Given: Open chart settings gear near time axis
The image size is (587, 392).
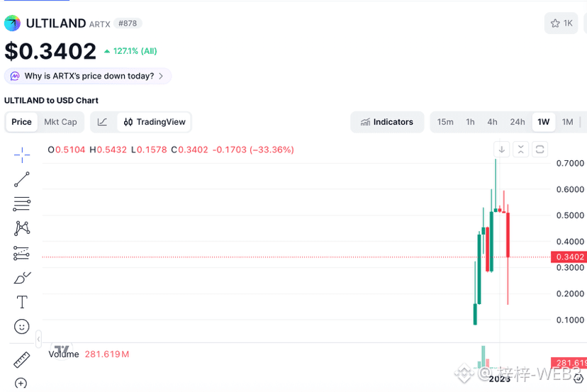Looking at the screenshot, I should click(x=578, y=379).
